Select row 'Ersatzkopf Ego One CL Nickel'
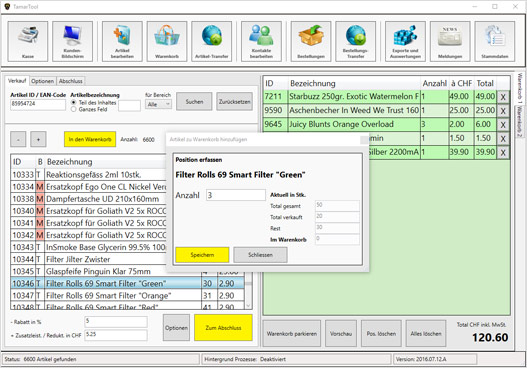527x368 pixels. click(89, 187)
